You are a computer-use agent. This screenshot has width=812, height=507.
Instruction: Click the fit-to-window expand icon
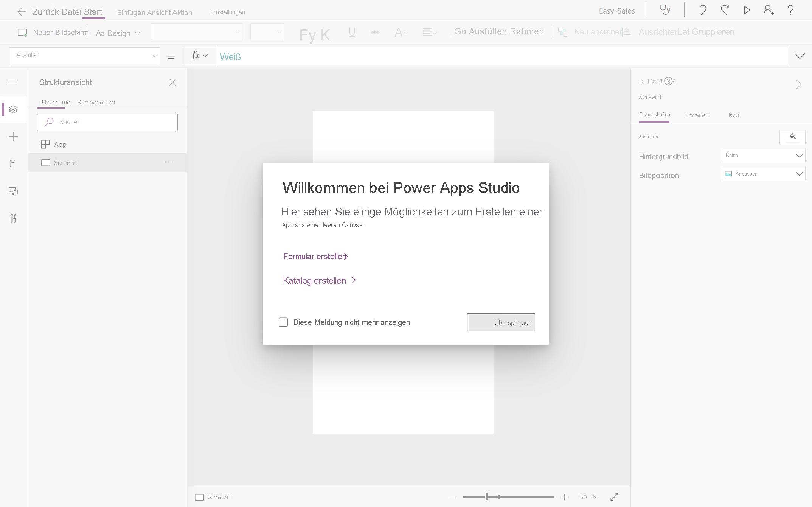614,497
